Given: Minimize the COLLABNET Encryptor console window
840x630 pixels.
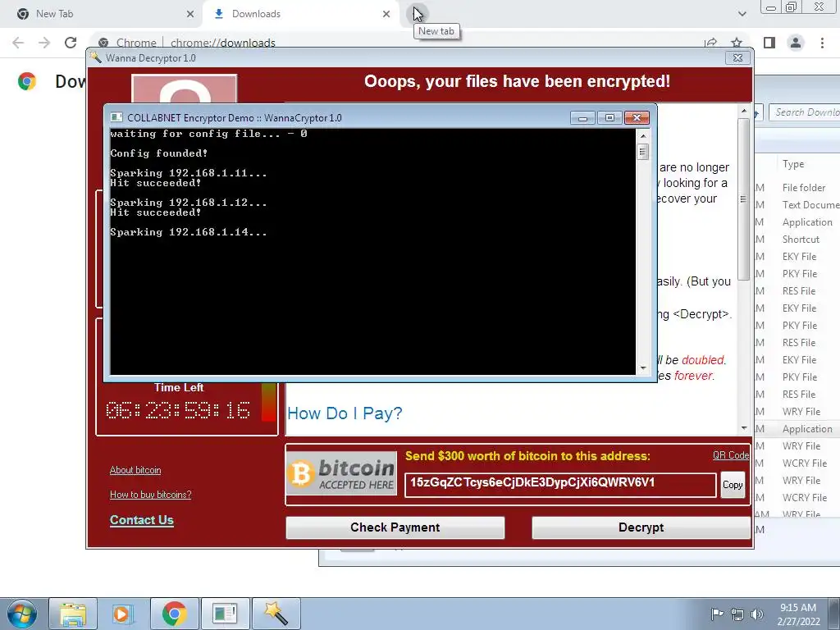Looking at the screenshot, I should 582,118.
